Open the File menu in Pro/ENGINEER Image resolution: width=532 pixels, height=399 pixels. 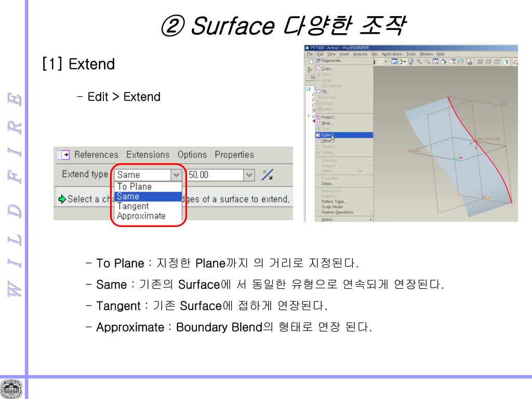pos(310,54)
